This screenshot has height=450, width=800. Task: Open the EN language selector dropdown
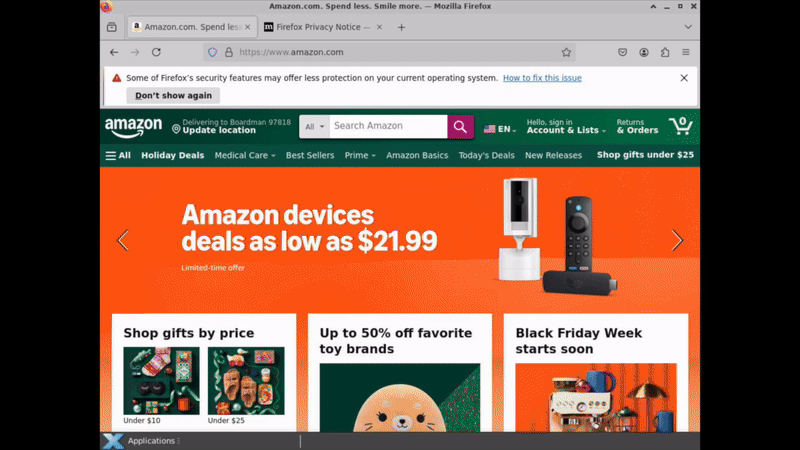tap(500, 129)
